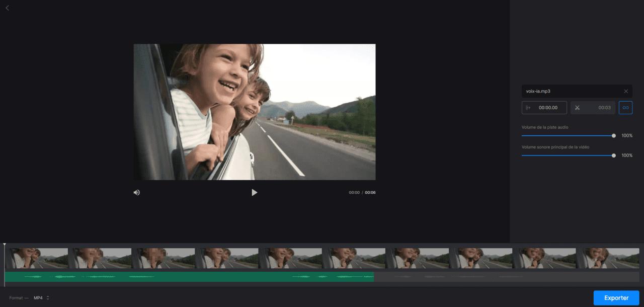Screen dimensions: 644x307
Task: Click the 100% value for main video volume
Action: [627, 156]
